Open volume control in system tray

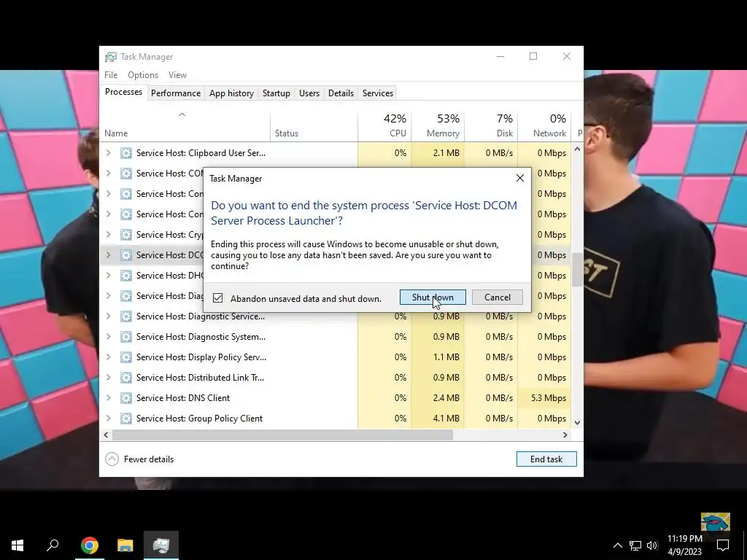pos(652,545)
